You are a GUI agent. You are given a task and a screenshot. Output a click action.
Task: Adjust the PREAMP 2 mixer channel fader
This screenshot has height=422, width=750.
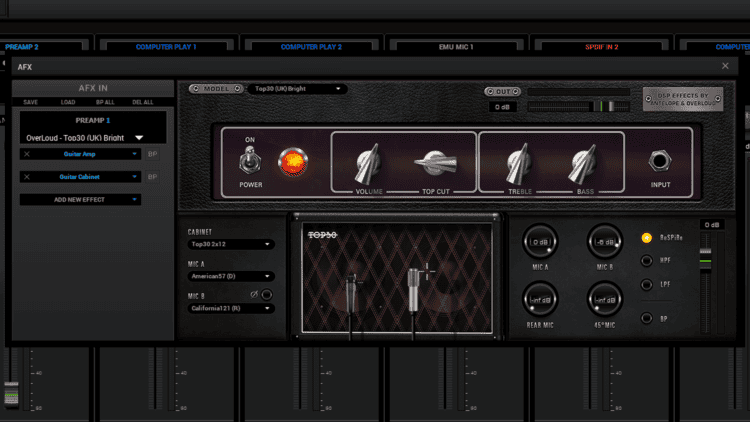11,393
